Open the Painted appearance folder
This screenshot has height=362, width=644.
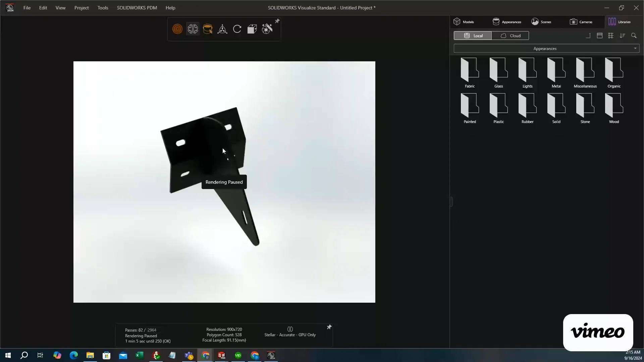point(470,108)
